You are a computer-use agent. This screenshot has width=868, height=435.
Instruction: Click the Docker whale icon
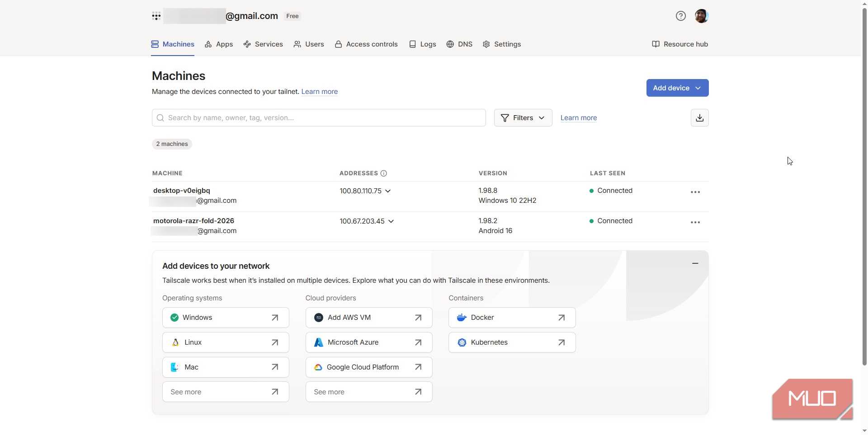(462, 318)
